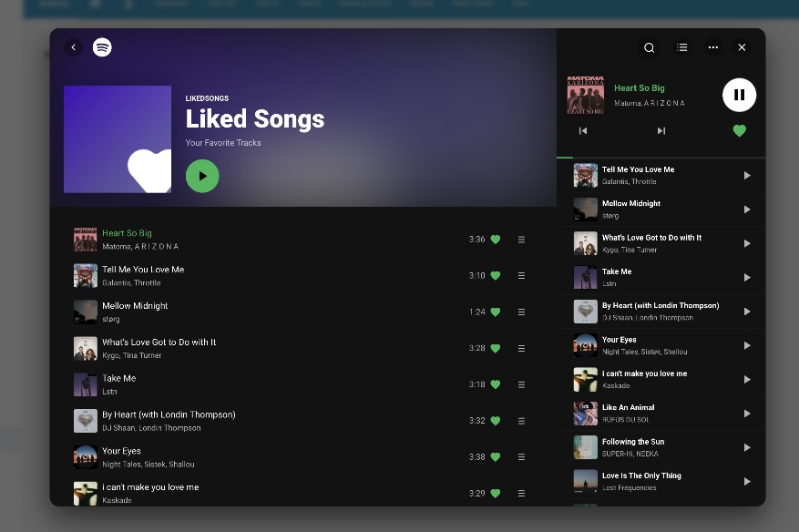Viewport: 799px width, 532px height.
Task: Unlike the now playing Heart So Big
Action: (739, 131)
